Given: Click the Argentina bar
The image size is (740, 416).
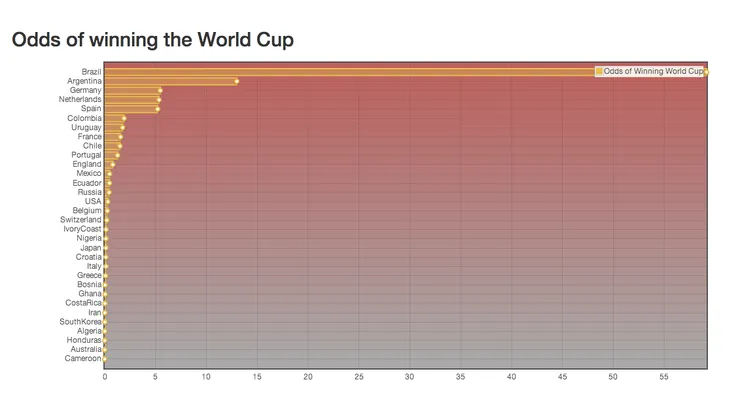Looking at the screenshot, I should pyautogui.click(x=170, y=81).
